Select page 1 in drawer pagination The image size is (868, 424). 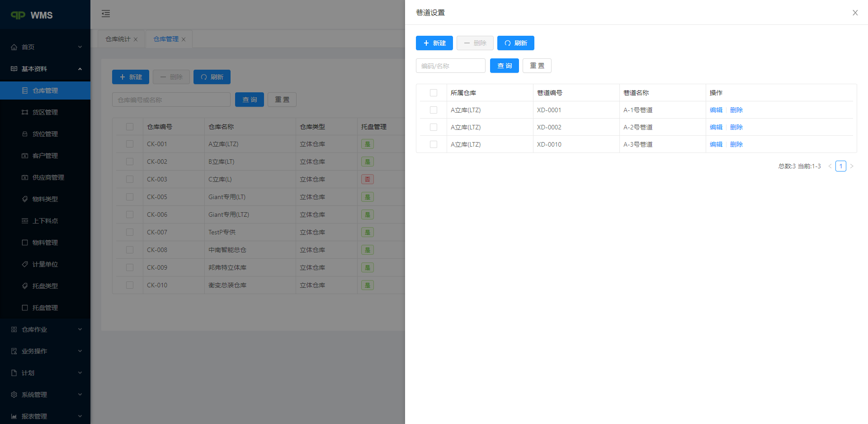point(841,166)
